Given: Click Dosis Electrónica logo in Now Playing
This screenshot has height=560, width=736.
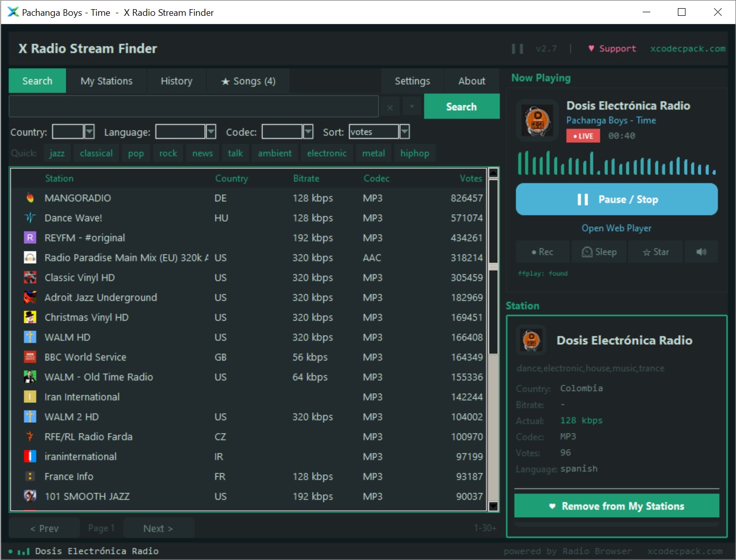Looking at the screenshot, I should click(x=538, y=121).
